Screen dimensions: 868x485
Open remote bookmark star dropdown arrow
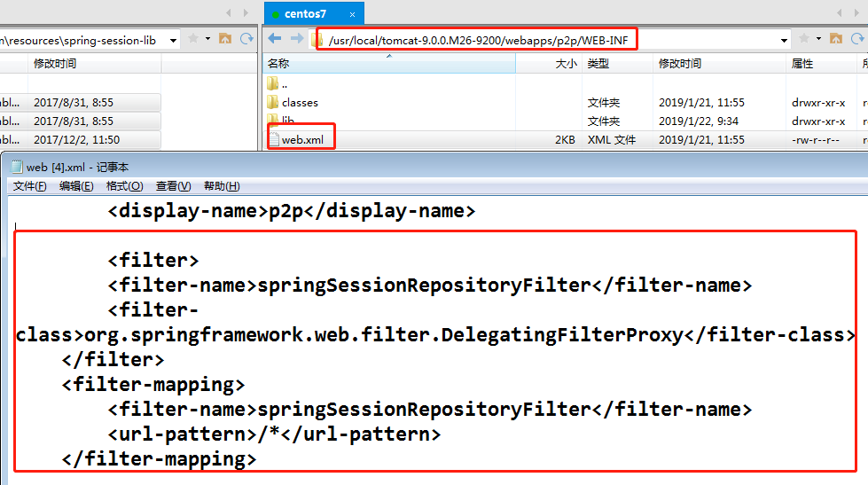[x=817, y=39]
